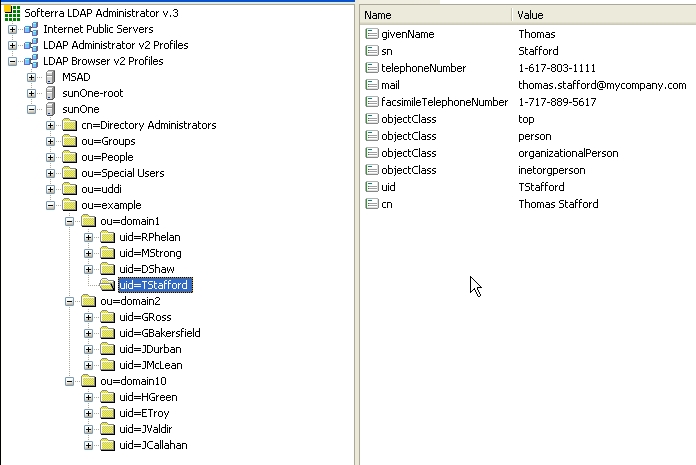Screen dimensions: 696x465
Task: Click the value 1-717-889-5617
Action: pyautogui.click(x=557, y=102)
